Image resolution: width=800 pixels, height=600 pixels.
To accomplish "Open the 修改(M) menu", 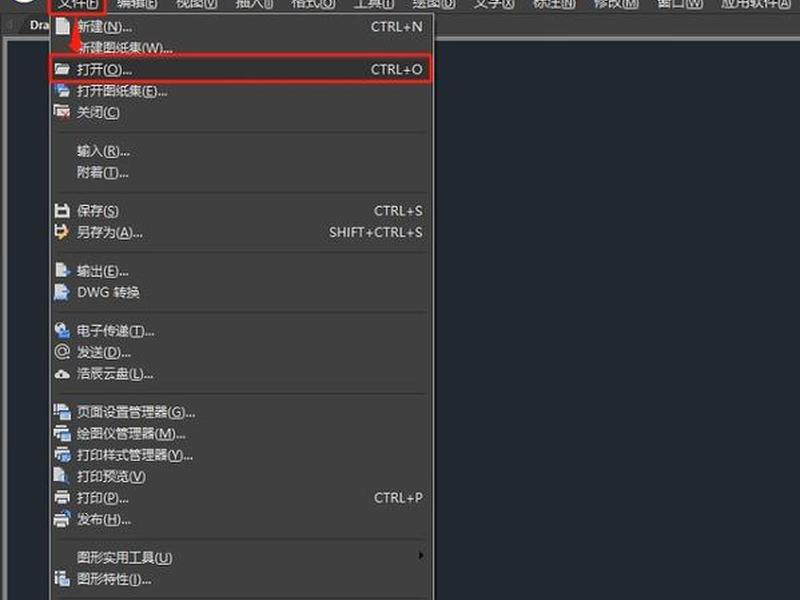I will tap(616, 4).
